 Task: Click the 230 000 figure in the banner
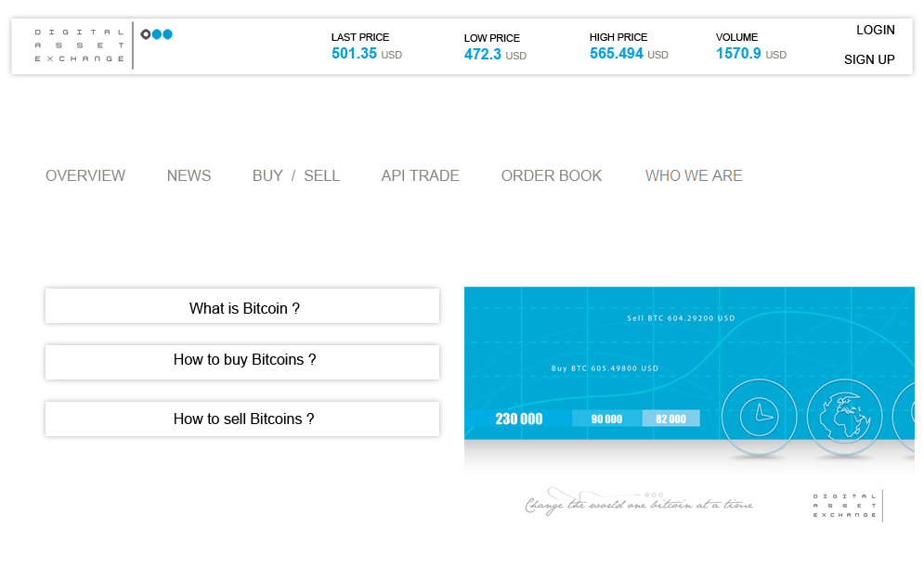click(x=518, y=419)
